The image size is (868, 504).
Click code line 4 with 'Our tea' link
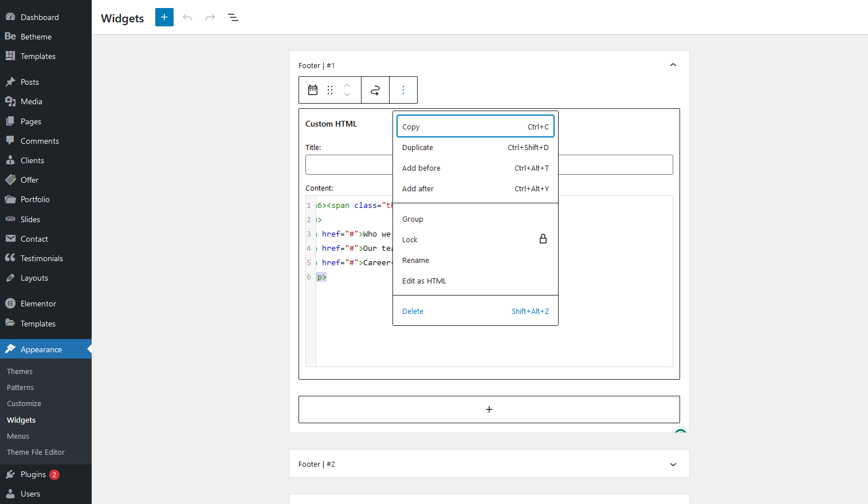pos(355,248)
